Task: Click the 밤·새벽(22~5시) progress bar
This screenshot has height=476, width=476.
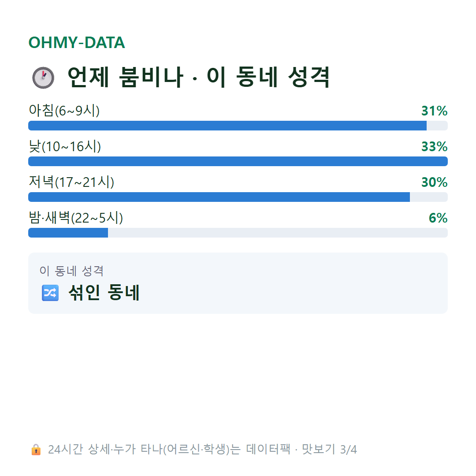Action: (238, 233)
